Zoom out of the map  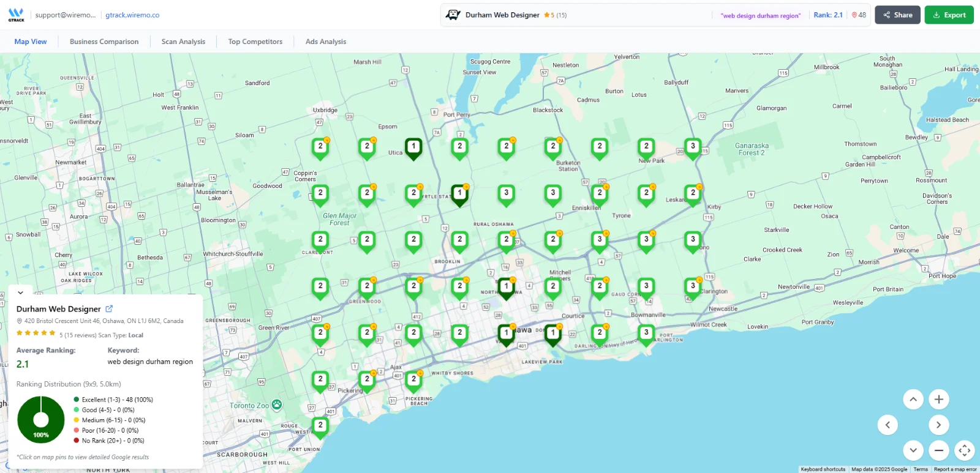[x=938, y=450]
